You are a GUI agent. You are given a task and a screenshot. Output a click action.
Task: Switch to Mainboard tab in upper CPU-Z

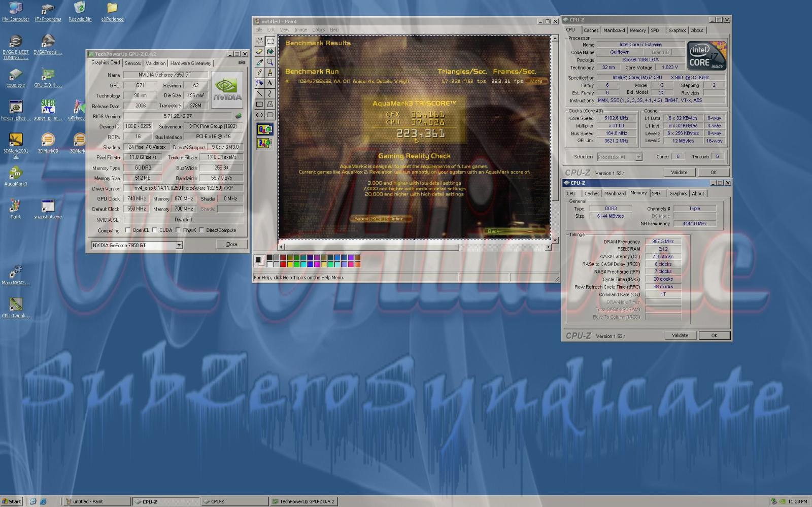(x=614, y=30)
